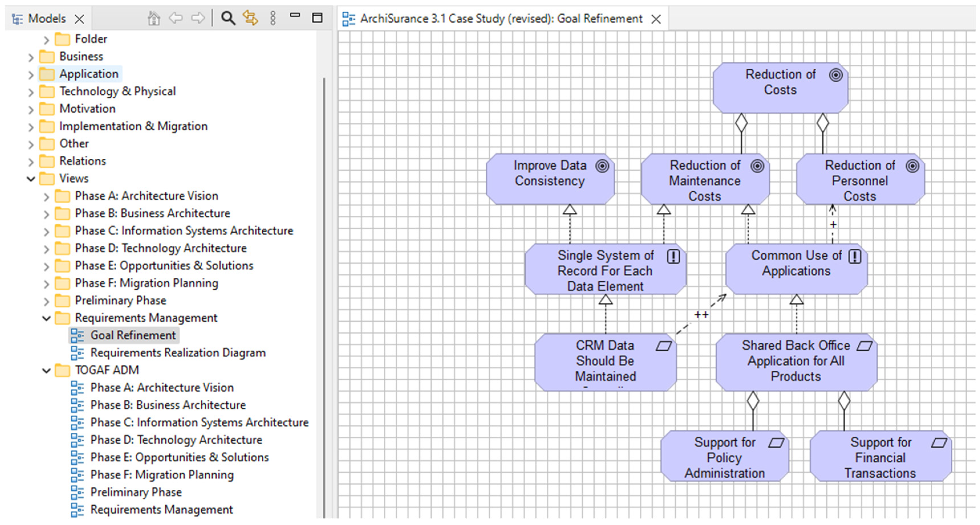Click the search magnifier icon
The width and height of the screenshot is (980, 525).
tap(228, 18)
